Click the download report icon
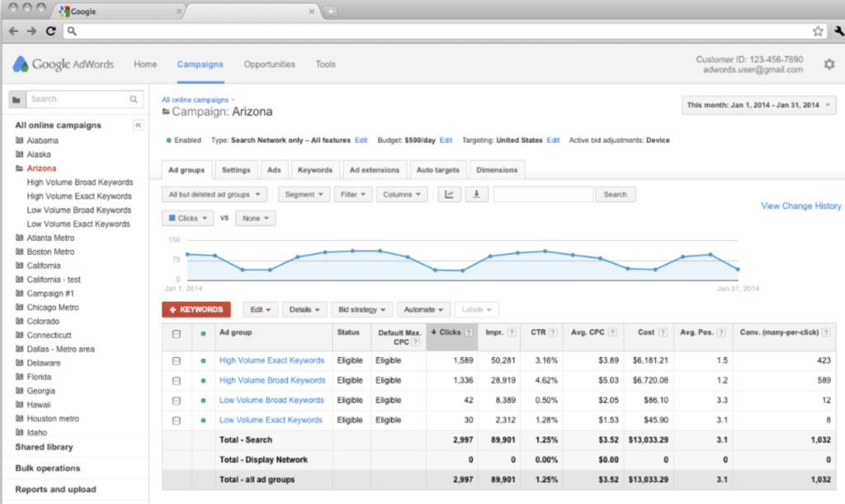 pyautogui.click(x=476, y=195)
